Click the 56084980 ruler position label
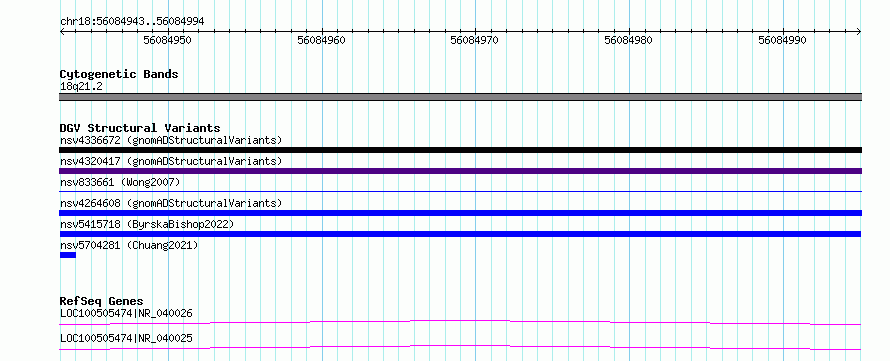This screenshot has height=361, width=890. pos(628,40)
